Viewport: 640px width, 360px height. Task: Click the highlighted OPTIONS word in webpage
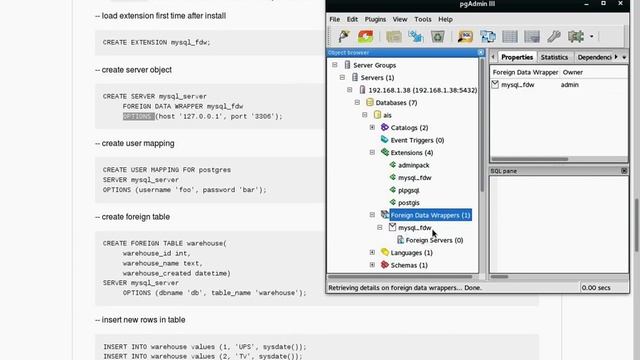point(138,116)
